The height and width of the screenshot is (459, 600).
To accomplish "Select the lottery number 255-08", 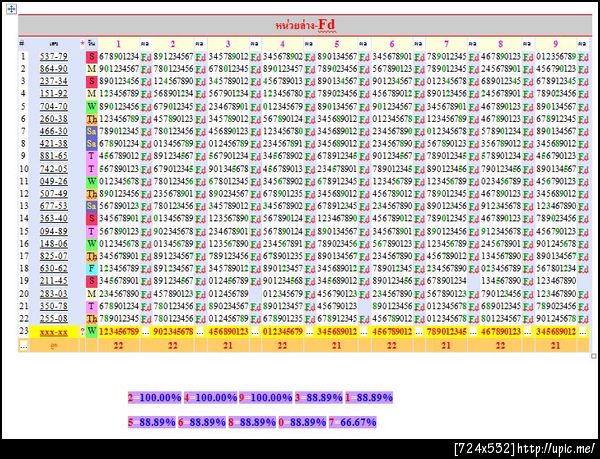I will [54, 318].
